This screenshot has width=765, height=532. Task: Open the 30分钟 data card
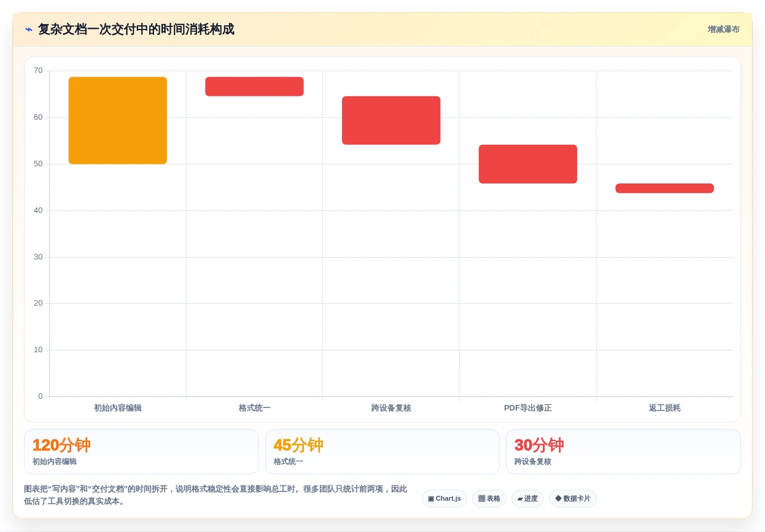pyautogui.click(x=623, y=452)
